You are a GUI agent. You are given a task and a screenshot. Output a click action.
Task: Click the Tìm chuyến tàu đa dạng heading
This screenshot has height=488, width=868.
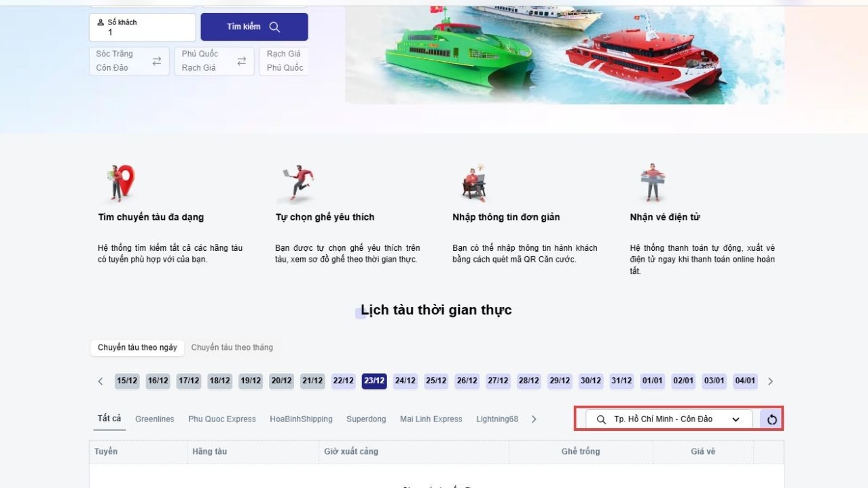tap(151, 217)
